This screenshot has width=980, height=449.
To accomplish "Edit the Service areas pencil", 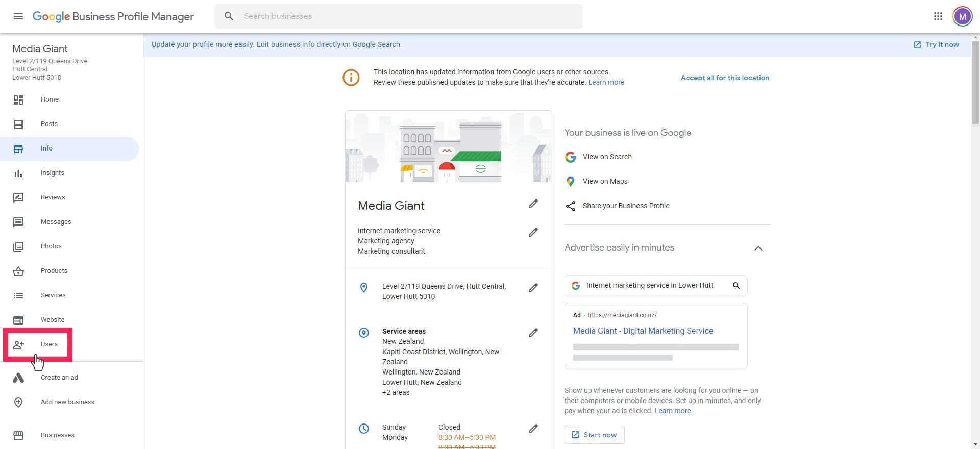I will point(533,333).
